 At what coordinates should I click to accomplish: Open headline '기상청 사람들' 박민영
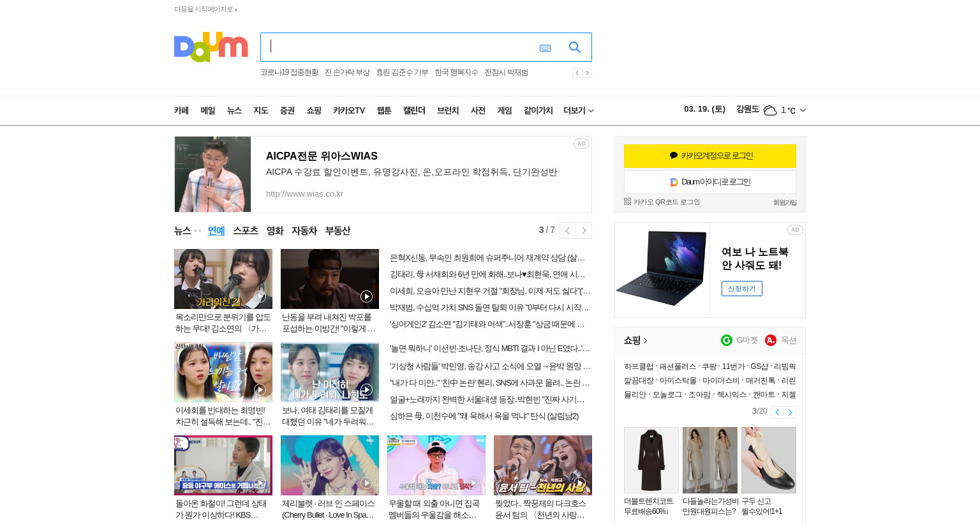click(x=491, y=366)
